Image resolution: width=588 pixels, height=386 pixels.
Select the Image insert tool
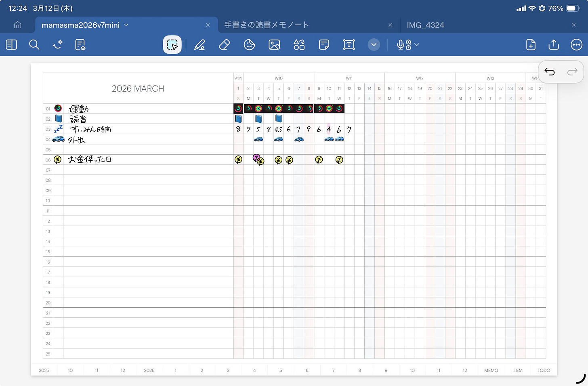point(274,45)
